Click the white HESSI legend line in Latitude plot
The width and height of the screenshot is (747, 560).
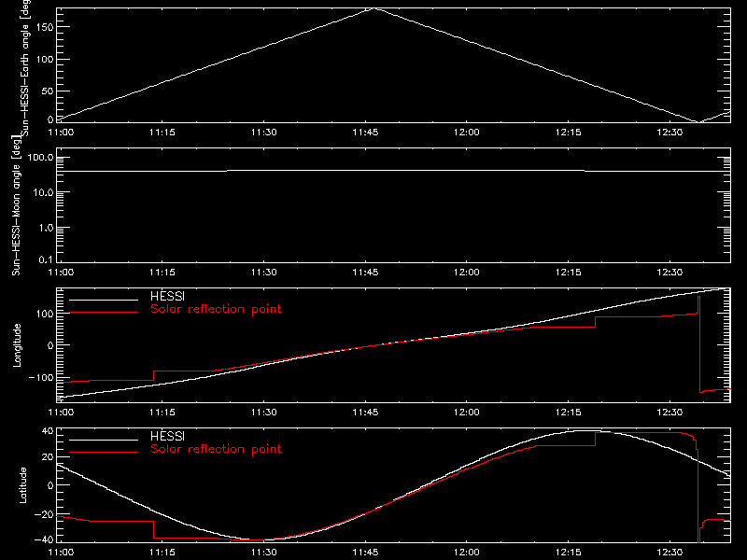click(104, 440)
